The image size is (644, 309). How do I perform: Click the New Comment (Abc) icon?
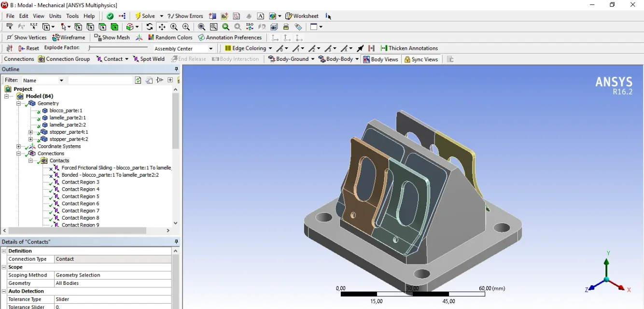coord(224,16)
